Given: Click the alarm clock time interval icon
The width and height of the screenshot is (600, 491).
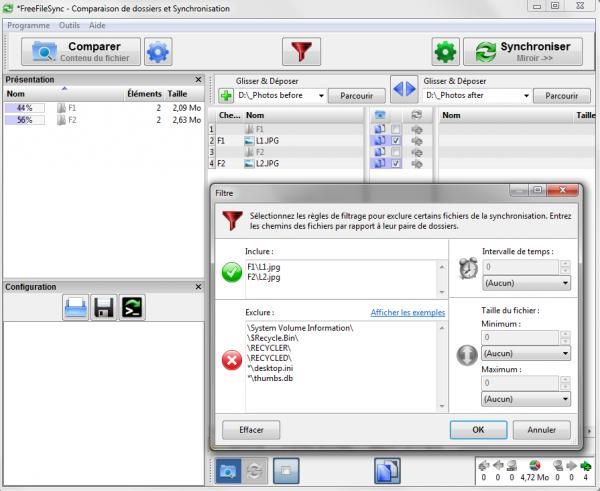Looking at the screenshot, I should coord(468,268).
